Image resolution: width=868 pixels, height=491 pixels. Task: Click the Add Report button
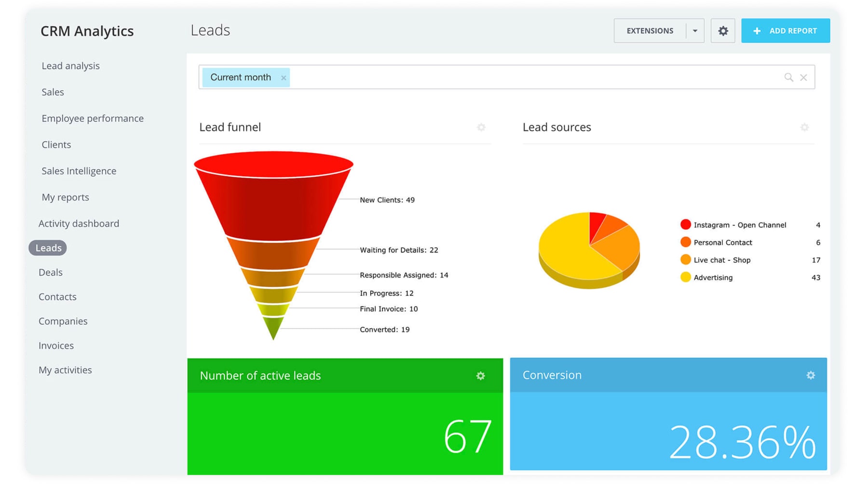click(785, 31)
